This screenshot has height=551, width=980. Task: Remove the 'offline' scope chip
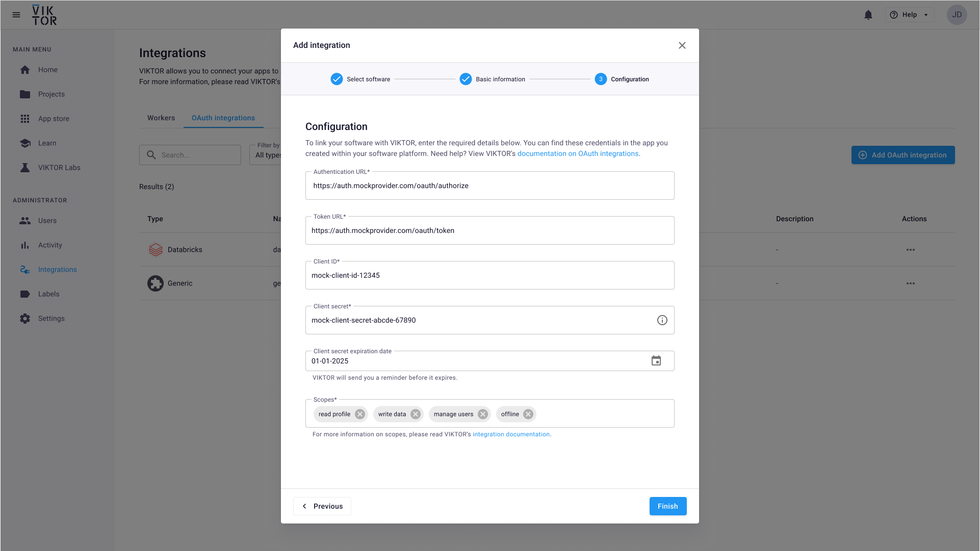pos(528,414)
